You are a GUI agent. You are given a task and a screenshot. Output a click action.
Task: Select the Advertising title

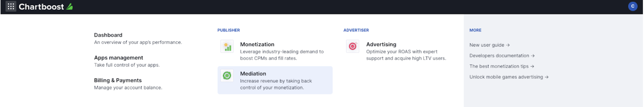(381, 44)
